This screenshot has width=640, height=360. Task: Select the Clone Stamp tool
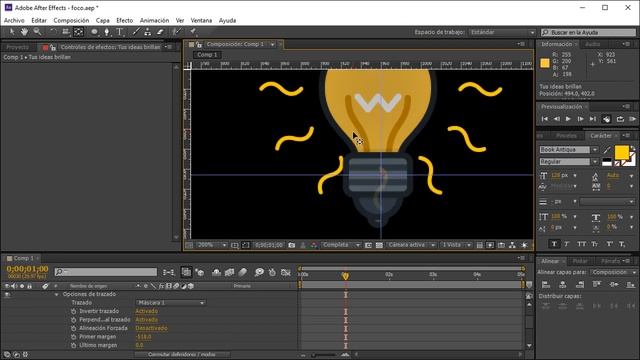point(148,32)
